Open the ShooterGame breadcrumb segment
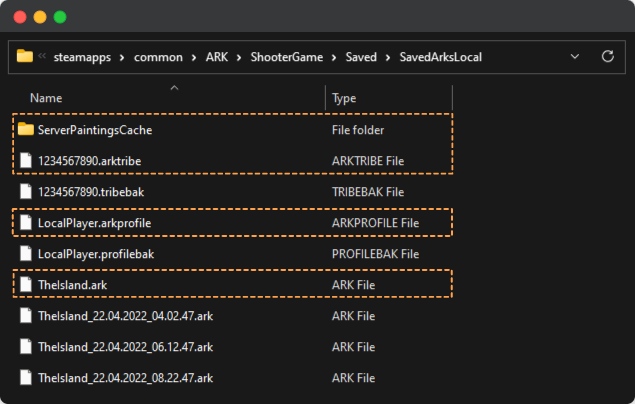The width and height of the screenshot is (635, 404). (287, 57)
